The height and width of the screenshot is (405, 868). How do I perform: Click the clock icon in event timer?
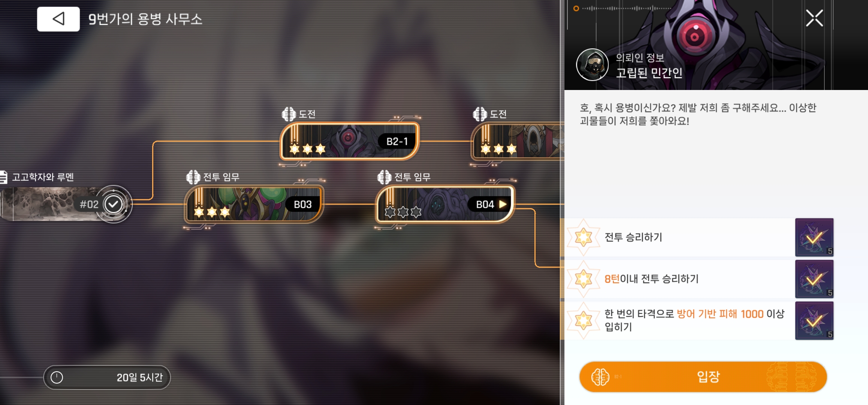tap(57, 377)
